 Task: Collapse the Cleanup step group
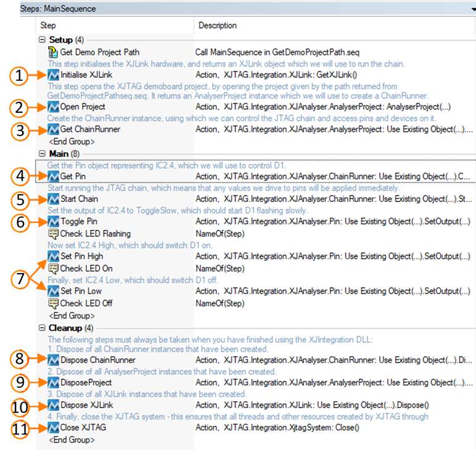point(42,327)
